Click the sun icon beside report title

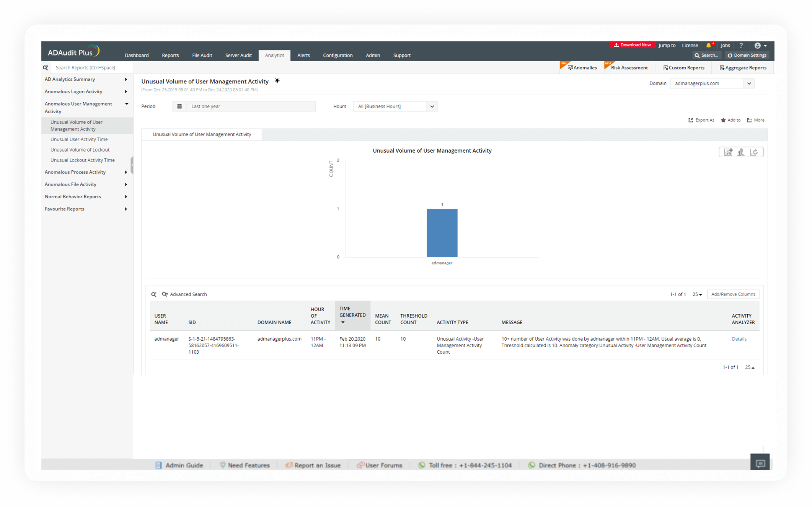click(277, 81)
